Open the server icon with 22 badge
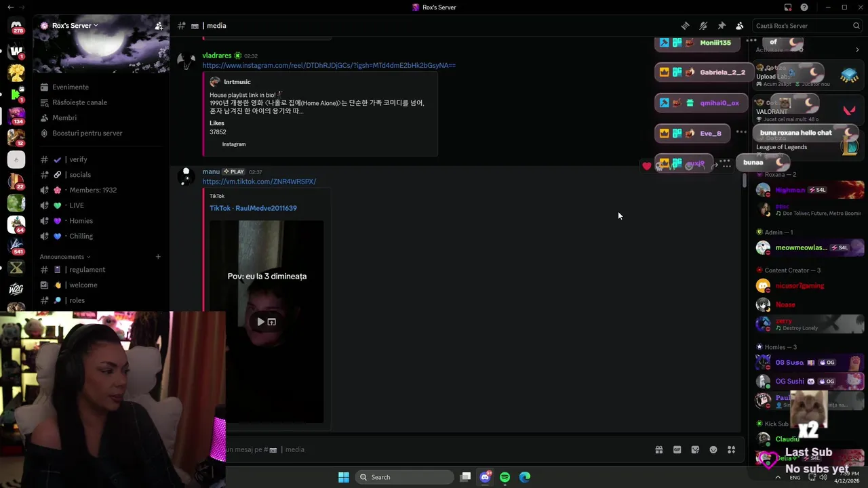Screen dimensions: 868x488 point(16,181)
